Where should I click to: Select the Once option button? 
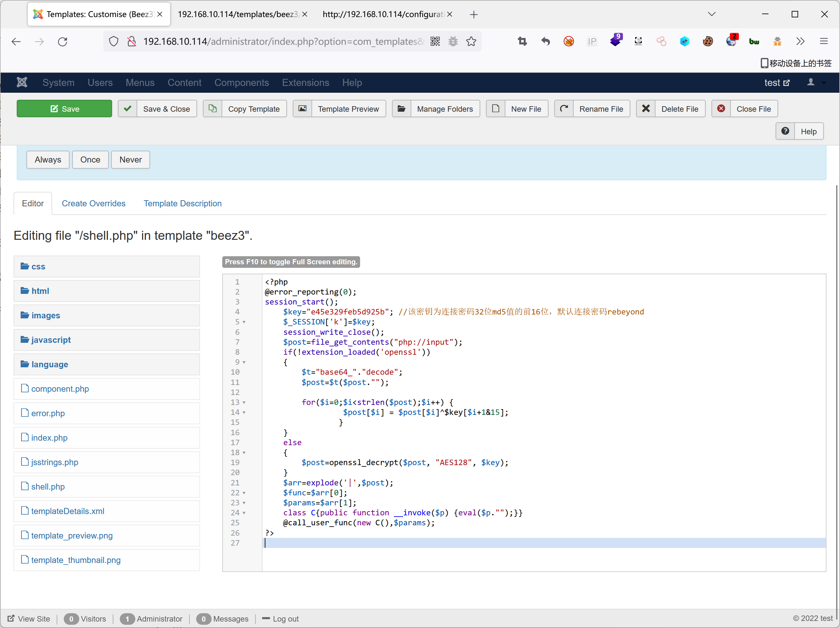pyautogui.click(x=90, y=160)
